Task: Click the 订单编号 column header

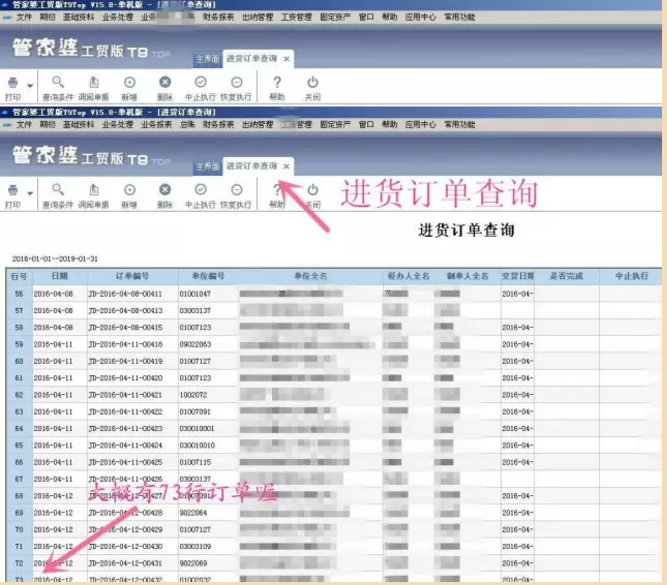Action: click(132, 277)
